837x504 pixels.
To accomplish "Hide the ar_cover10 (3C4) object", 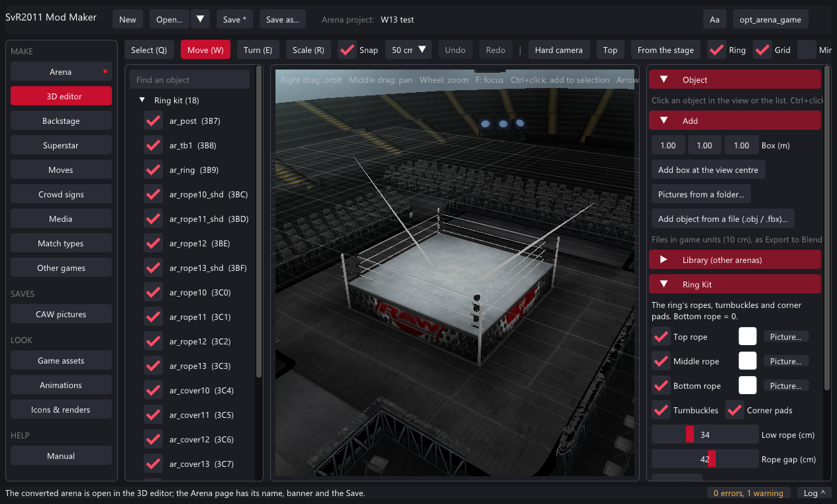I will (153, 391).
